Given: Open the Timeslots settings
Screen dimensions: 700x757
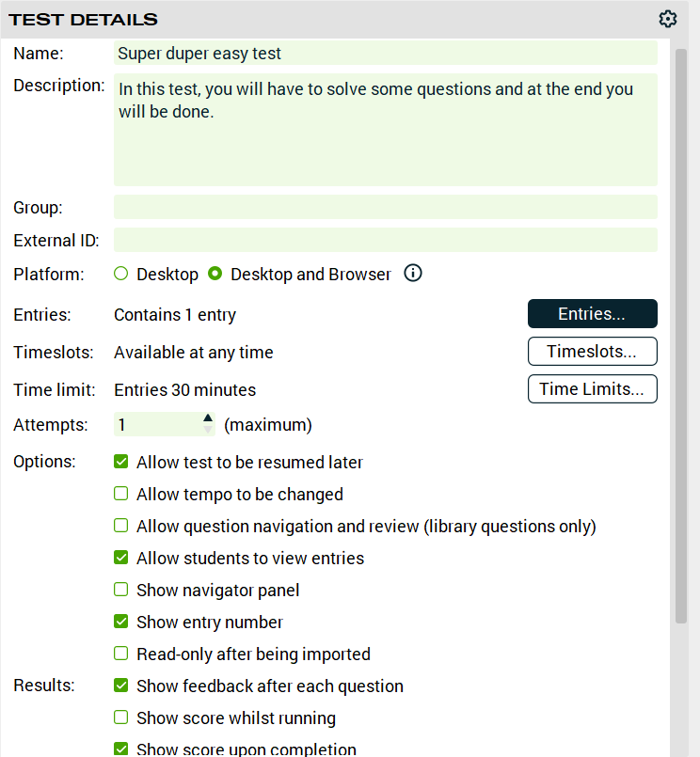Looking at the screenshot, I should click(x=592, y=352).
